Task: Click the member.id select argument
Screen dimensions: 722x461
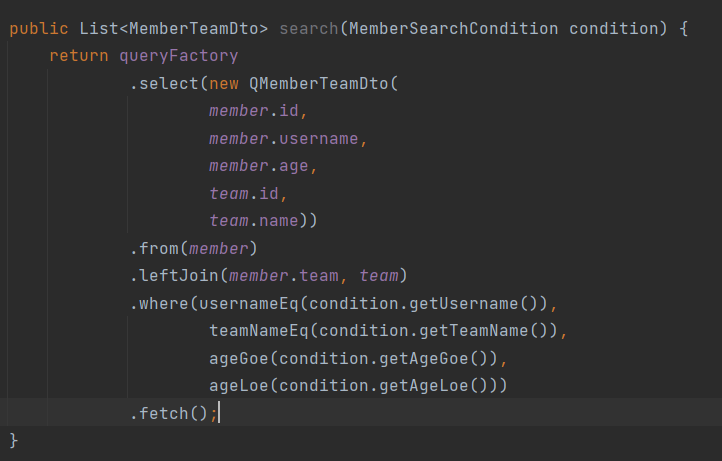Action: tap(254, 111)
